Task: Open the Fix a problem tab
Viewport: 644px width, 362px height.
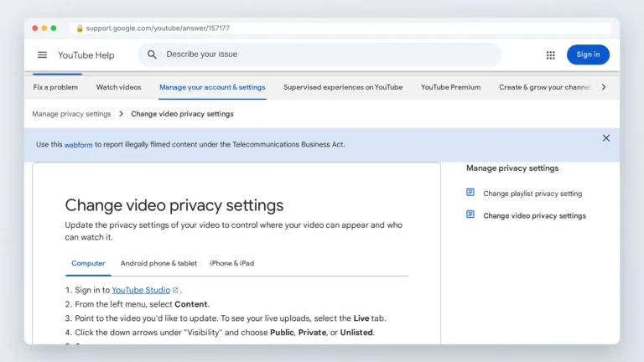Action: pos(55,87)
